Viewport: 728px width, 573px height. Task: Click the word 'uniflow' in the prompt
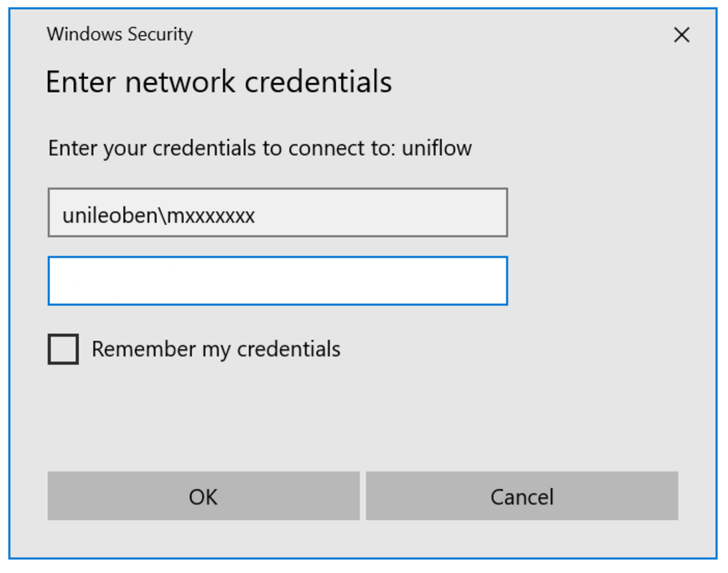436,148
